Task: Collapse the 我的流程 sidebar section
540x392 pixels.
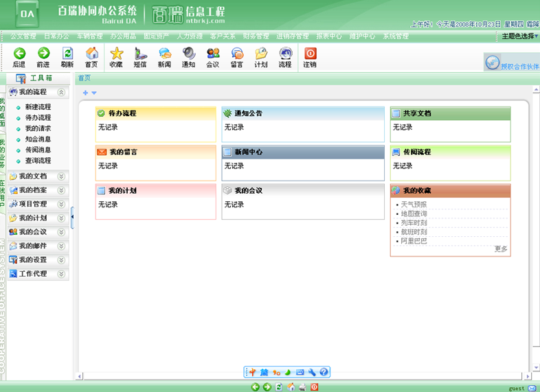Action: click(61, 92)
